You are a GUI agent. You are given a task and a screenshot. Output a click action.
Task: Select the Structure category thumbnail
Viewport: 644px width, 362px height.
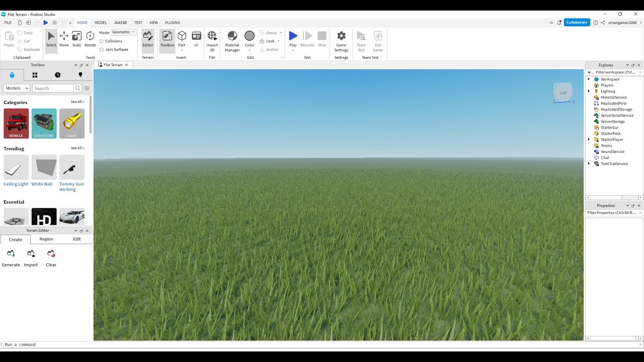tap(44, 124)
